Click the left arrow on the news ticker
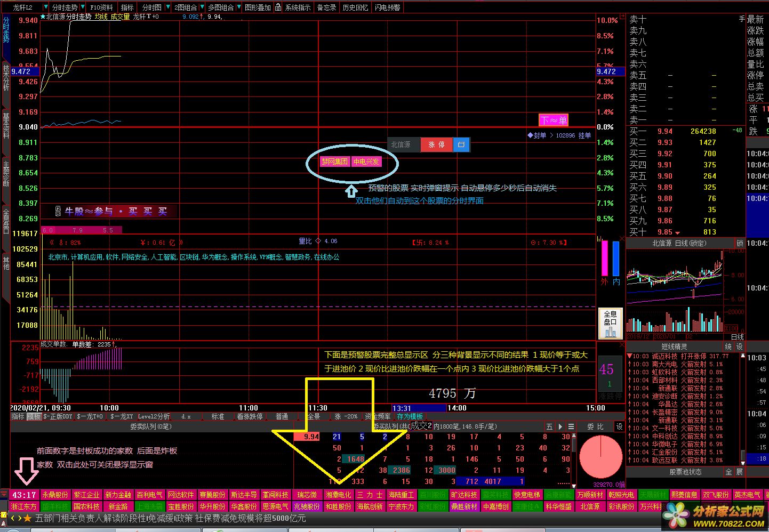 13,518
